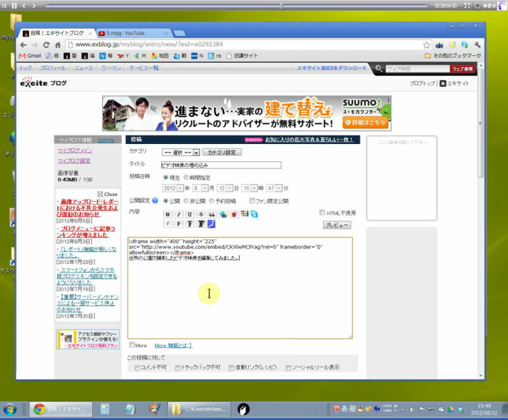Click the ウェブ検索 button
The image size is (508, 420).
(x=462, y=69)
